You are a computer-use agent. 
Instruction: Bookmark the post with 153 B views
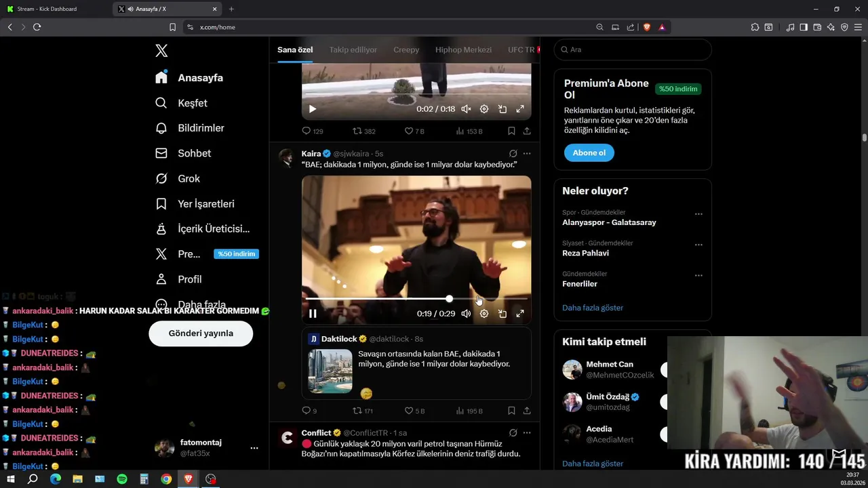click(511, 131)
